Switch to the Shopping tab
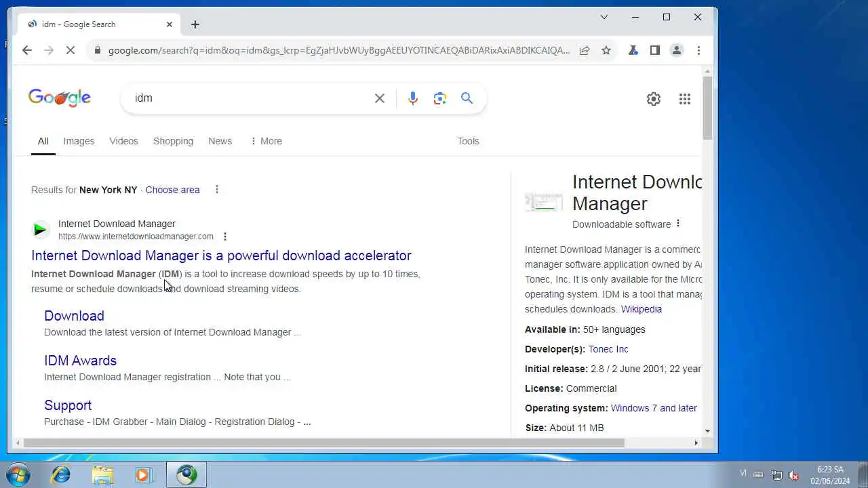Viewport: 868px width, 488px height. coord(173,141)
